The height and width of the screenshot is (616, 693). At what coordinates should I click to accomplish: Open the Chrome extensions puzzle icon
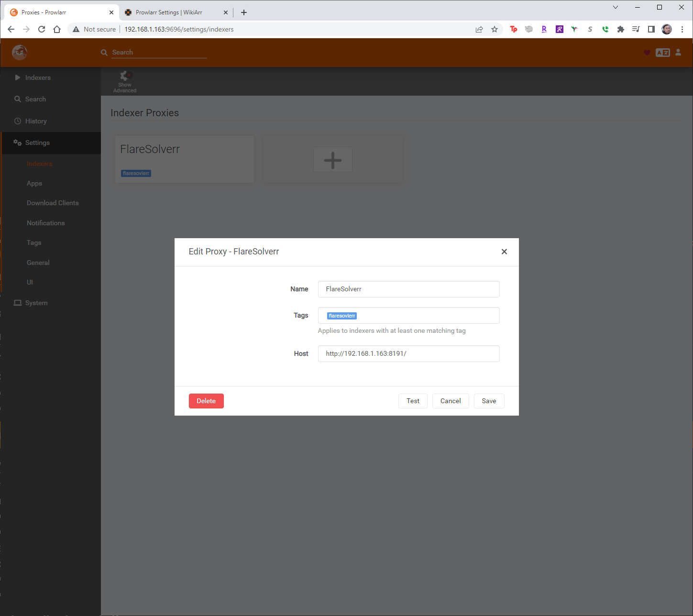[620, 29]
